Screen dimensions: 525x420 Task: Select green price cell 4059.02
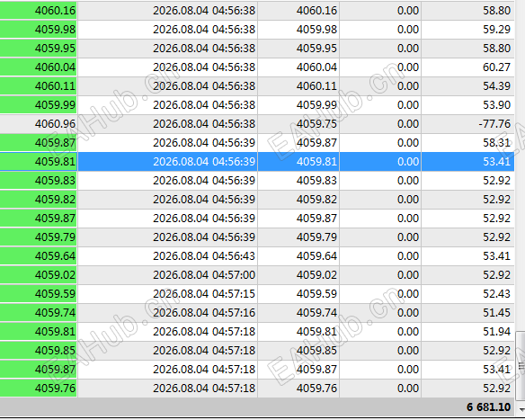coord(38,275)
